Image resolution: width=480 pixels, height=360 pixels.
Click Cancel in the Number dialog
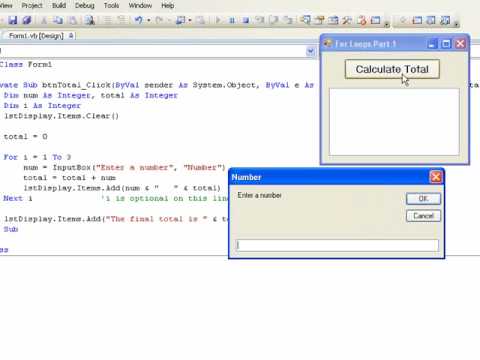423,216
